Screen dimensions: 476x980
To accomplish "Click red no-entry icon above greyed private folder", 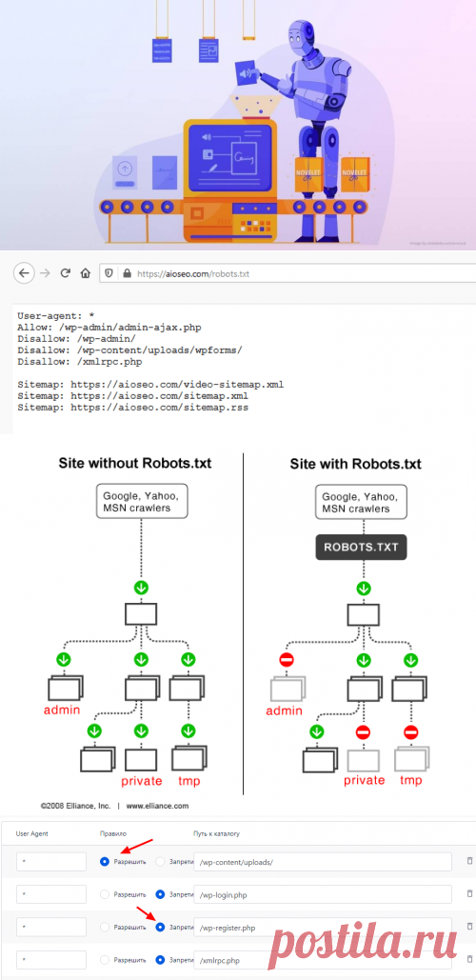I will coord(365,731).
